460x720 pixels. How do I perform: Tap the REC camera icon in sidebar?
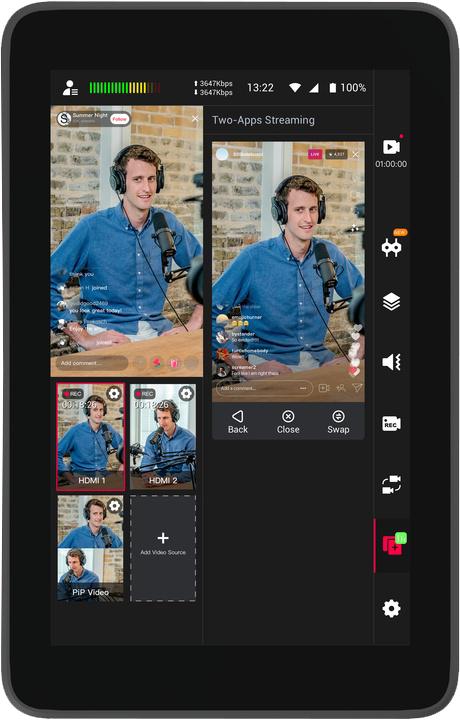coord(392,423)
